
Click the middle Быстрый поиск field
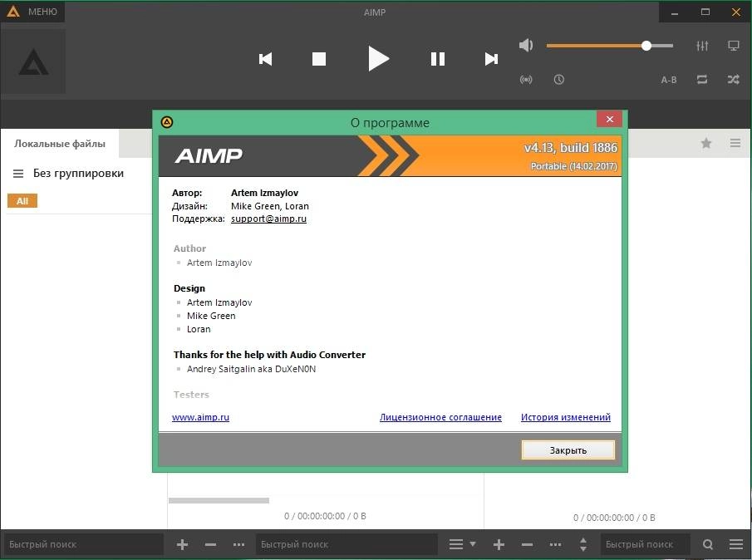coord(347,544)
